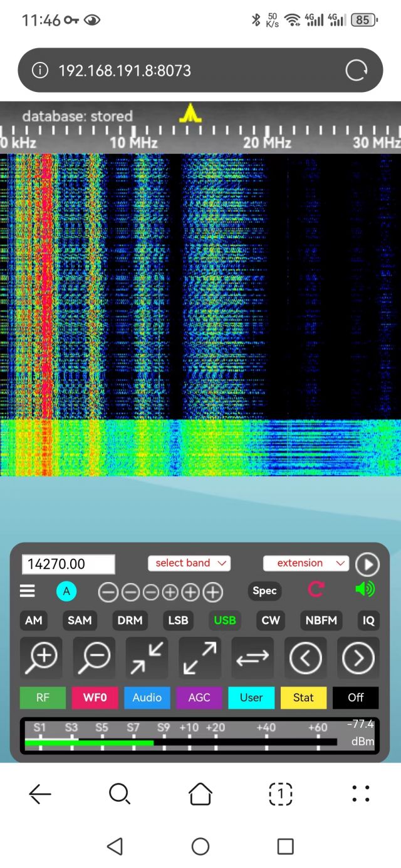Tap the cyan A VFO button
Viewport: 401px width, 868px height.
[x=66, y=591]
